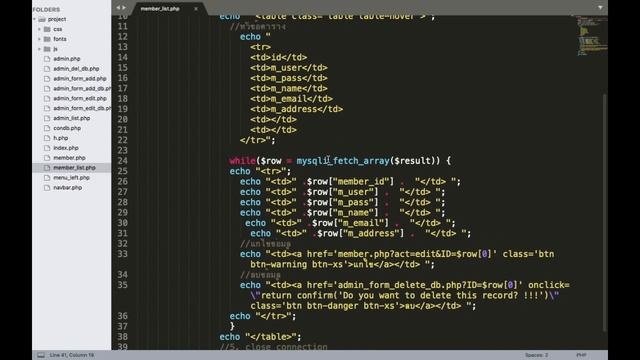
Task: Open condb.php from the sidebar
Action: [67, 128]
